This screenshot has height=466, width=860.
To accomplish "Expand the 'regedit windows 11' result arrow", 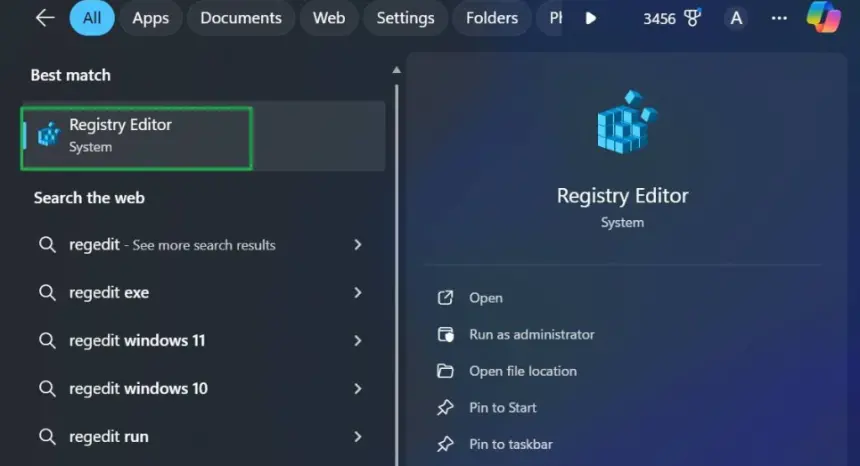I will point(358,341).
